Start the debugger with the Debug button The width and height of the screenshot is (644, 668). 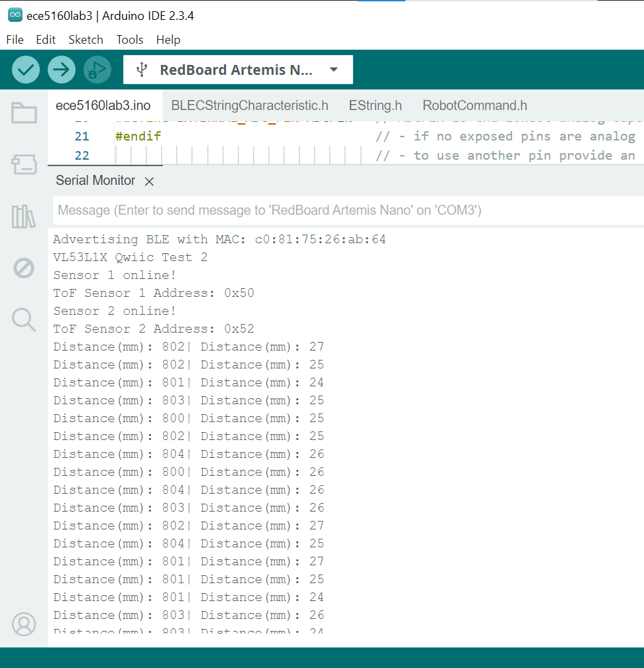pos(97,70)
